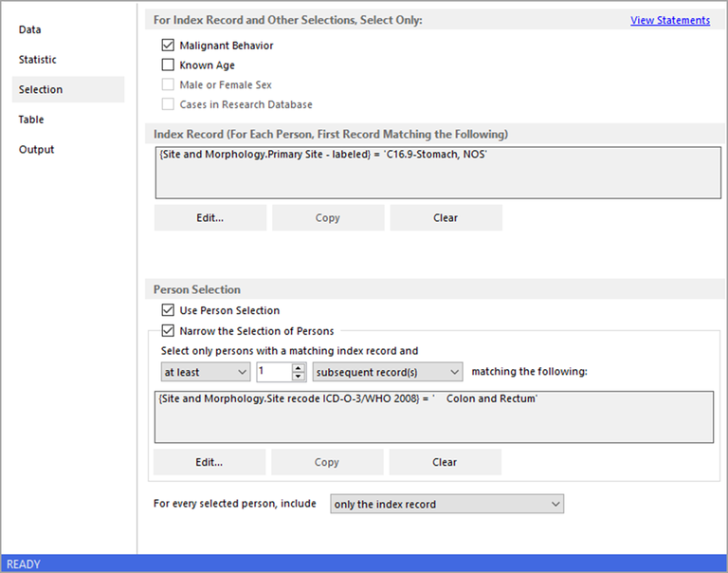Toggle Narrow the Selection of Persons
728x573 pixels.
point(168,331)
